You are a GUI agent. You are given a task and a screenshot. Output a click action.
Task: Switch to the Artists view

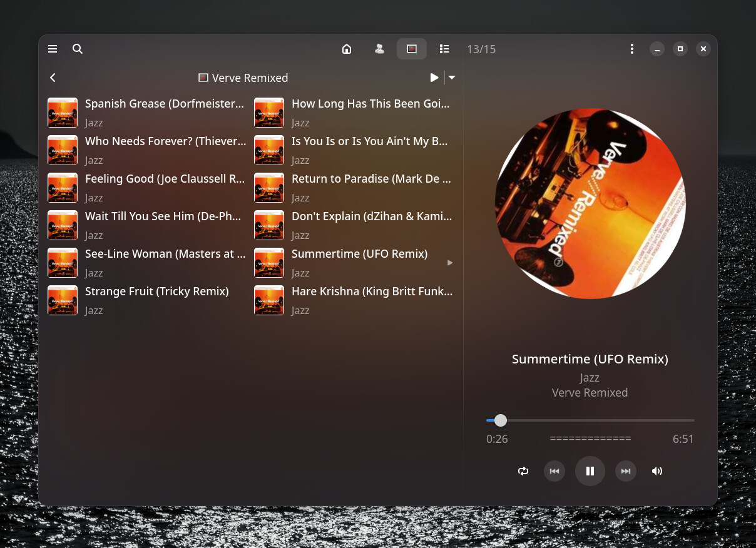(x=379, y=49)
